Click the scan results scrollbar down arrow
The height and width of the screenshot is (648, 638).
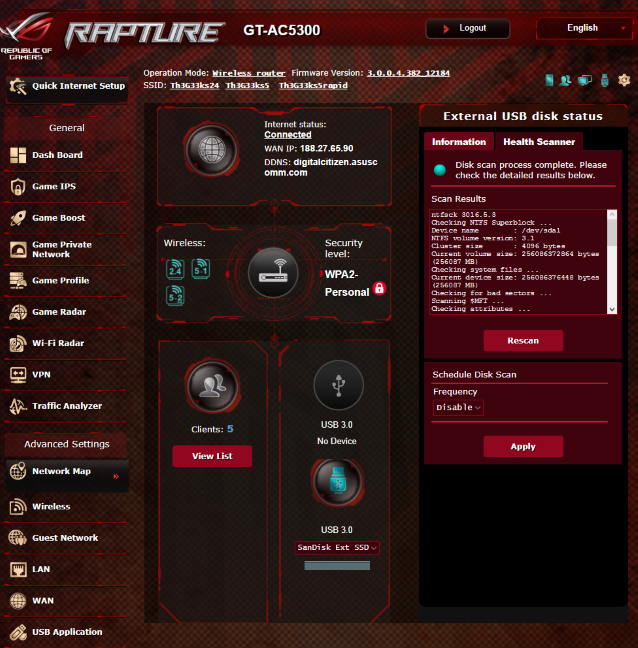[612, 310]
